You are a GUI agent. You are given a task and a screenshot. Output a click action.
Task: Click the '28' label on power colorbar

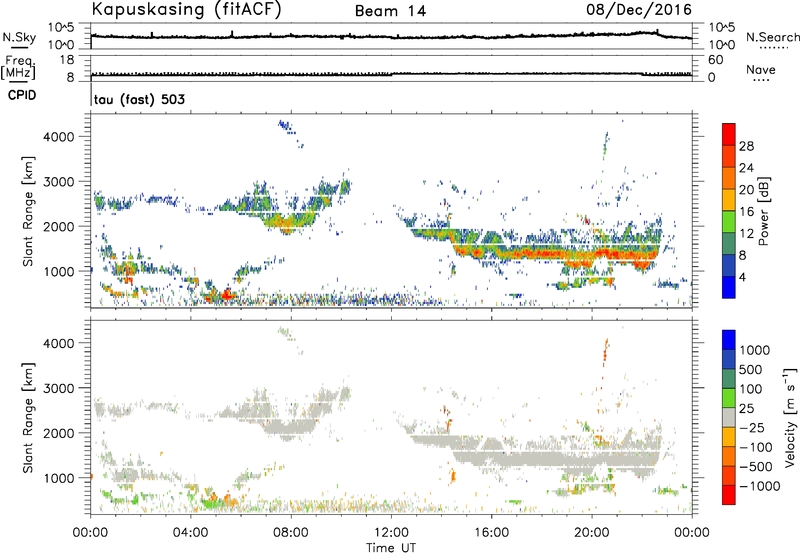tap(746, 146)
